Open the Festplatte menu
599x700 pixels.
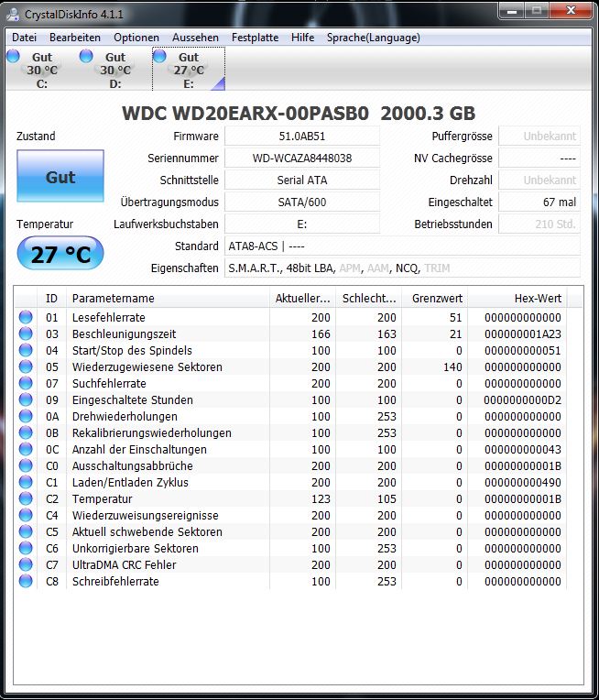255,38
